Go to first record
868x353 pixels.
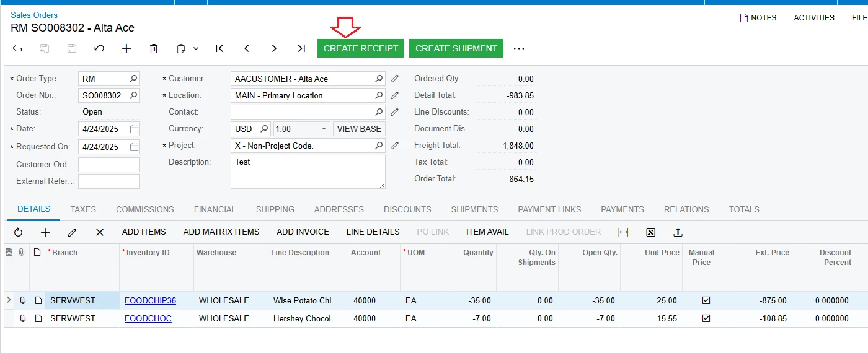tap(219, 48)
